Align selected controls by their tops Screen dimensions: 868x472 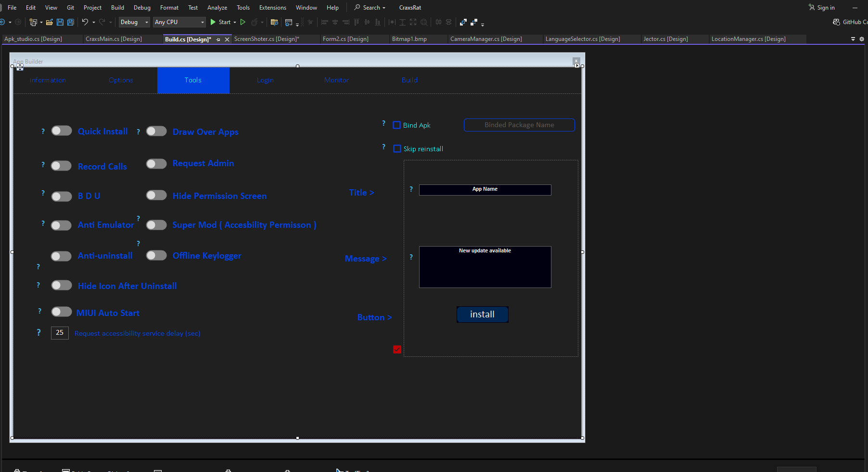point(356,22)
